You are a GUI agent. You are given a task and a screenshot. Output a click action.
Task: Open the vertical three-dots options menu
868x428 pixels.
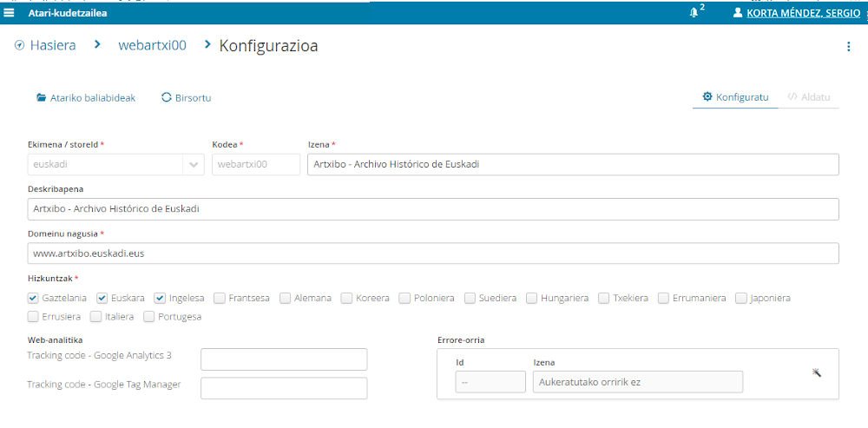click(848, 47)
